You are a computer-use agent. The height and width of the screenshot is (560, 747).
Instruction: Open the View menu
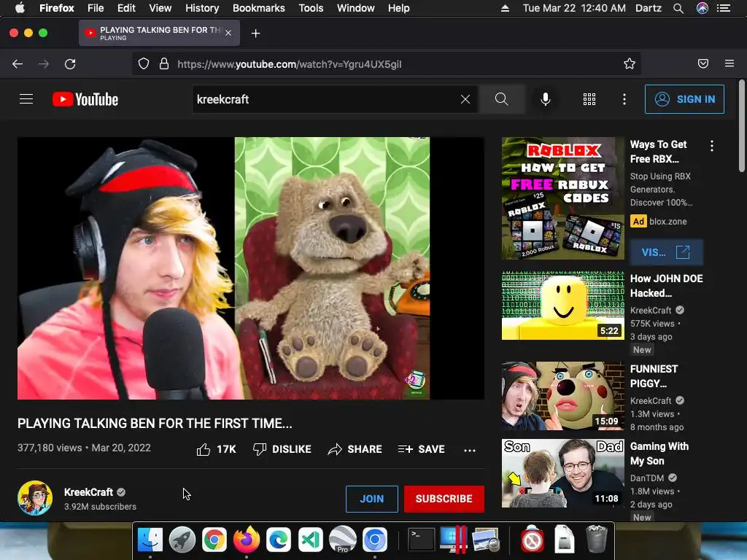click(160, 8)
